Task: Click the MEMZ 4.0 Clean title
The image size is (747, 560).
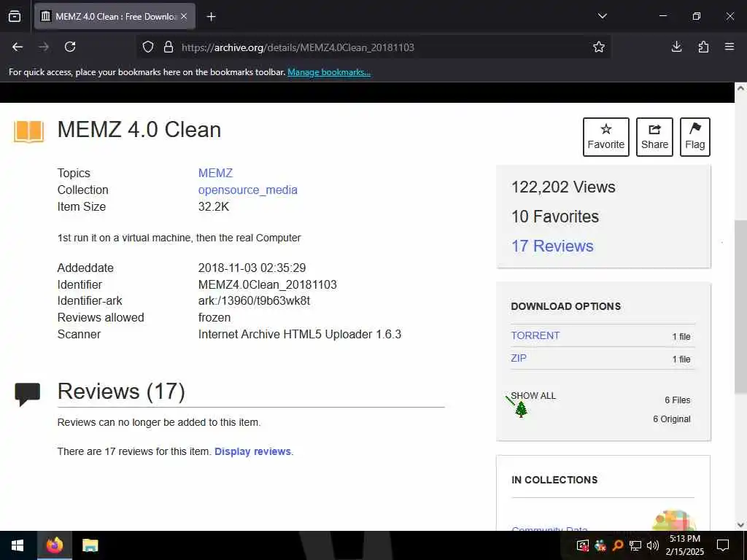Action: coord(139,130)
